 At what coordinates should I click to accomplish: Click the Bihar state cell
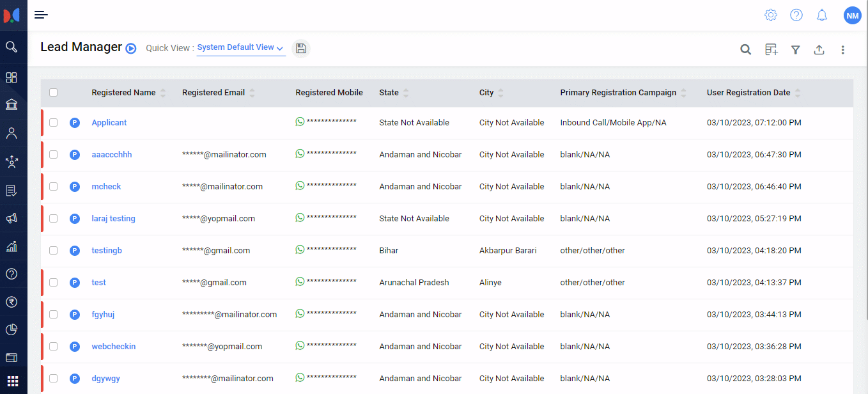coord(389,251)
